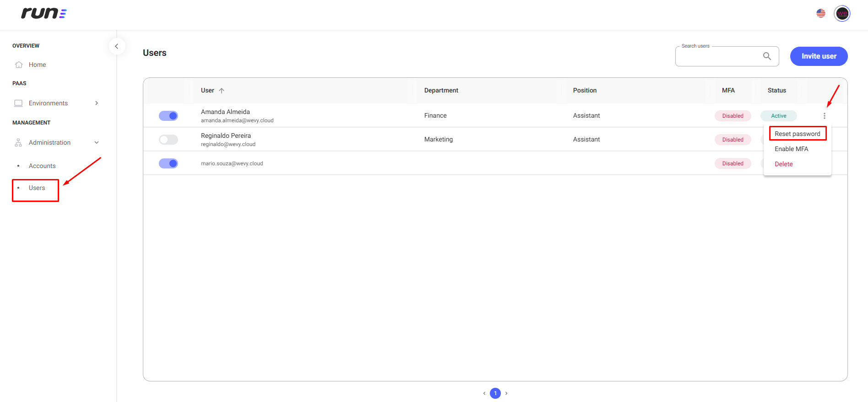
Task: Click the search magnifier icon
Action: [x=767, y=56]
